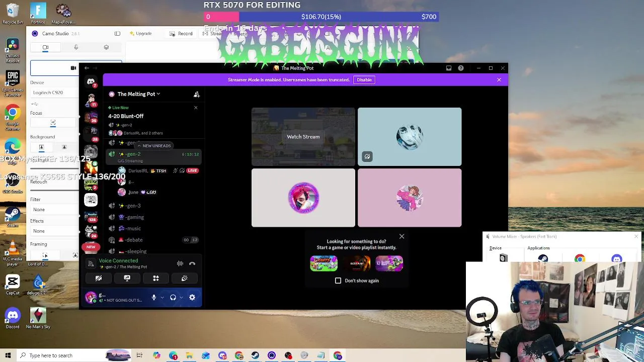Close the 'Looking for something to do?' prompt
The height and width of the screenshot is (362, 644).
pos(401,236)
